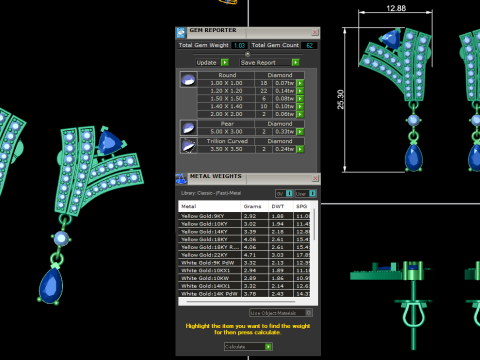Select the Yellow Gold:18KY R... row
This screenshot has width=480, height=360.
(244, 247)
